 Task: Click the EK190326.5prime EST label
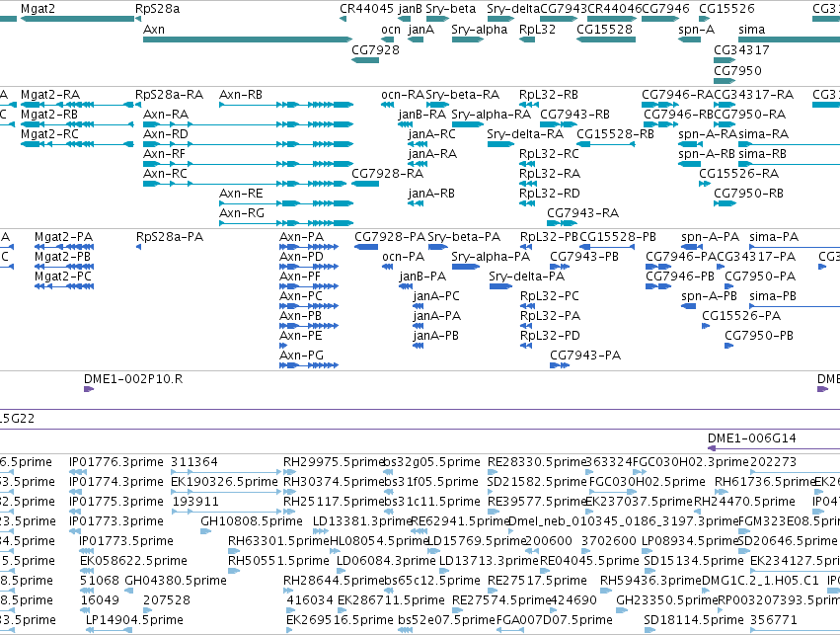(x=224, y=482)
